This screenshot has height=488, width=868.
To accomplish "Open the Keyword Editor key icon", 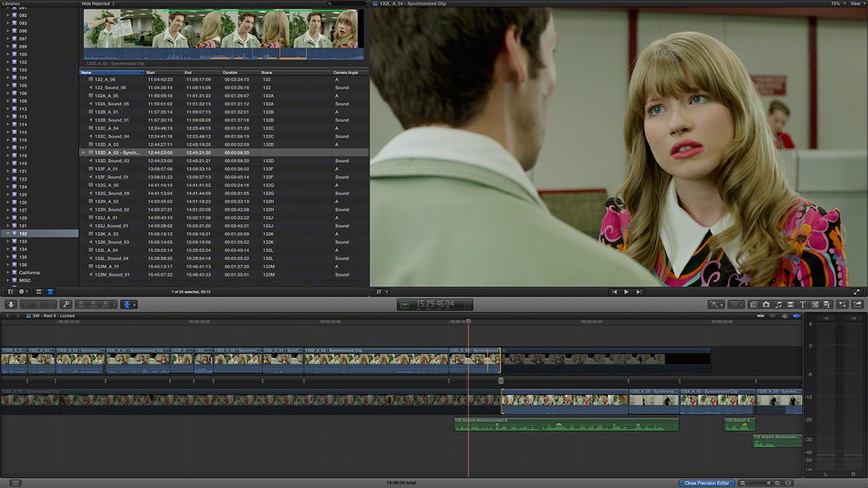I will pyautogui.click(x=66, y=305).
